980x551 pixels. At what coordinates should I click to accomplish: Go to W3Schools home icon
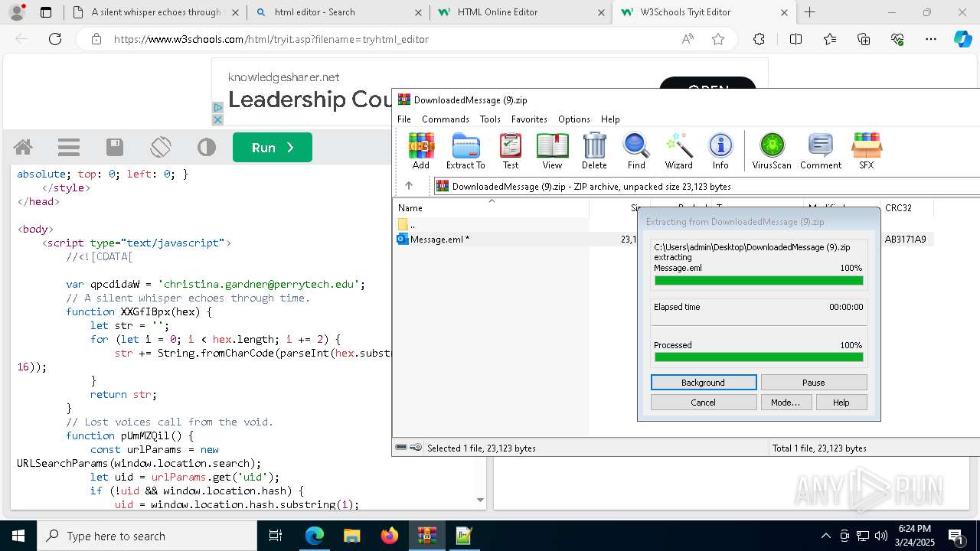(x=23, y=147)
